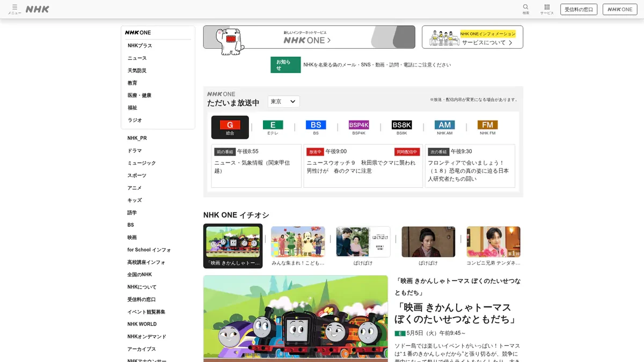
Task: Open 高校講座インフォ sidebar link
Action: pos(147,262)
